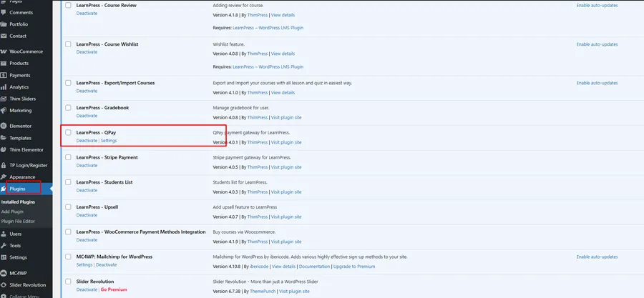Open Upgrade to Premium for MC4WP
The height and width of the screenshot is (298, 644).
pos(355,266)
